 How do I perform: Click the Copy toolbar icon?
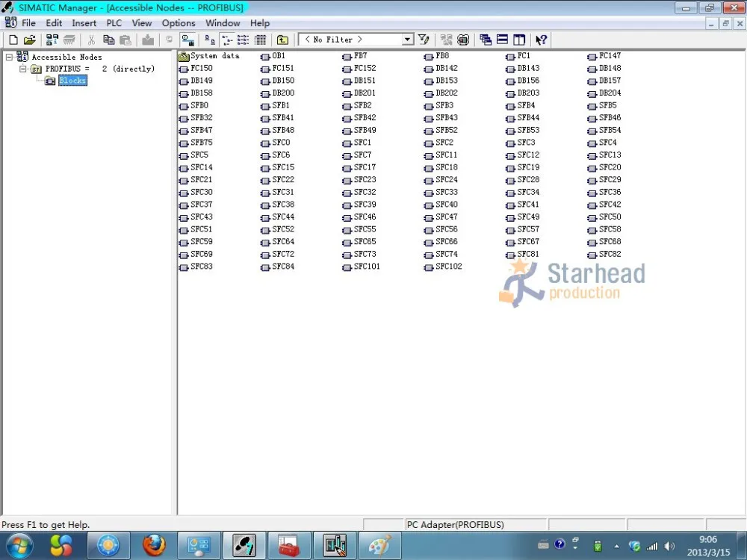[x=108, y=40]
